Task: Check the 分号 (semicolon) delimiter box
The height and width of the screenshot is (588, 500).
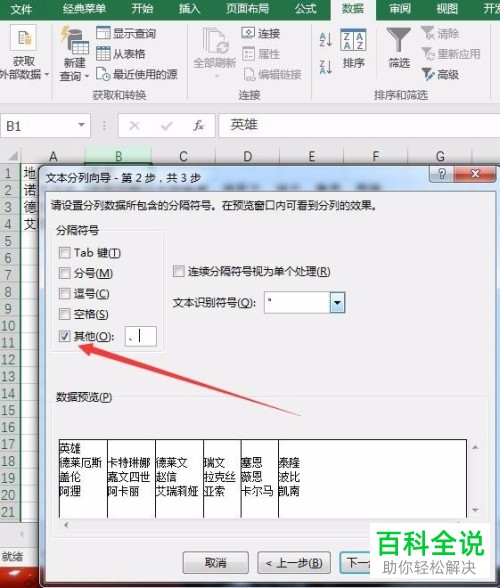Action: point(65,273)
